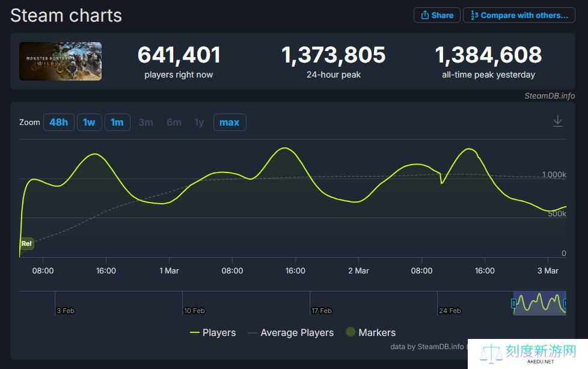Click the 17 Feb navigator label
588x369 pixels.
click(x=322, y=311)
